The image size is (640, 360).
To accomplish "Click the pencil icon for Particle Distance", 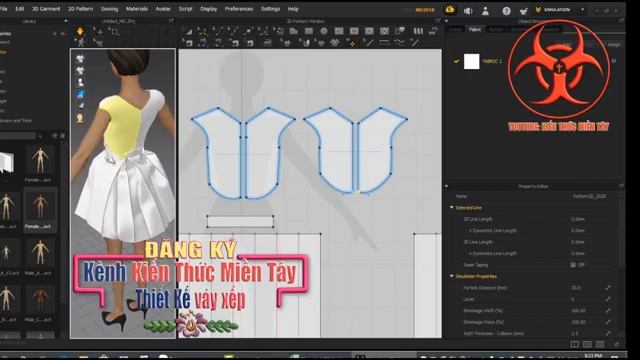I will coord(608,288).
